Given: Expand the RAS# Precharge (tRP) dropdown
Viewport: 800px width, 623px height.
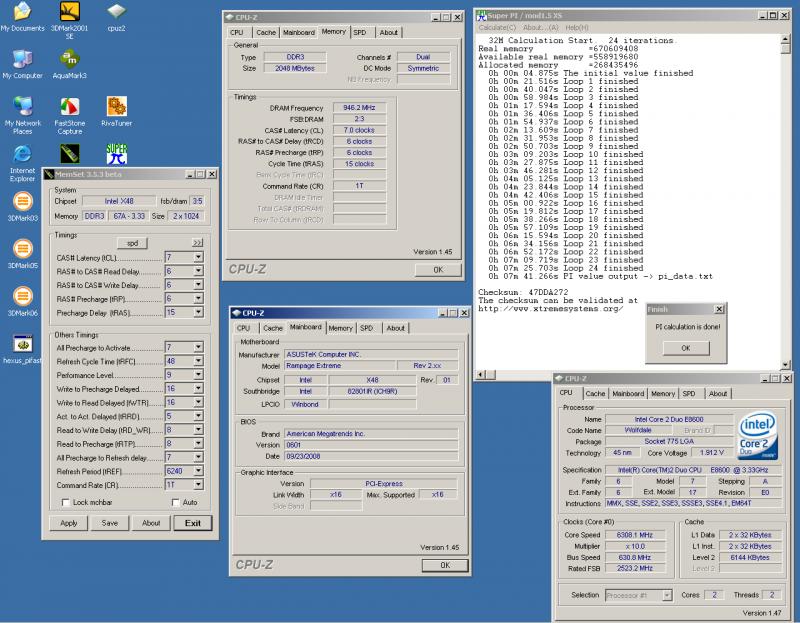Looking at the screenshot, I should (198, 298).
